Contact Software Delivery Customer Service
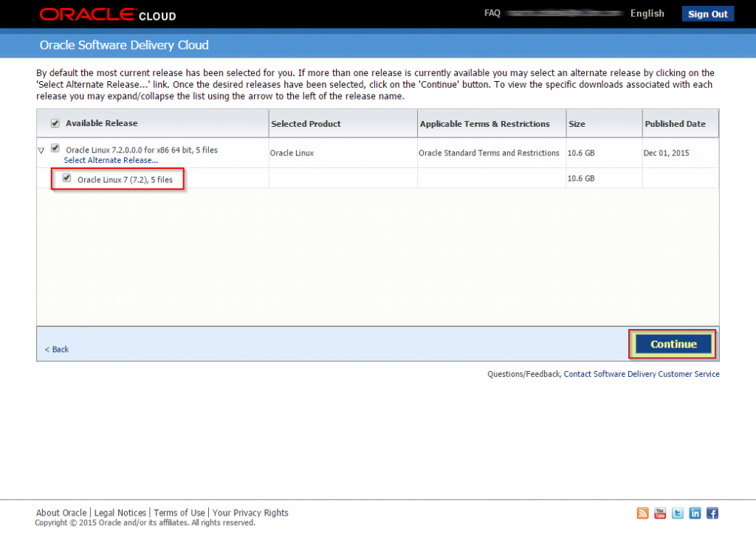 (641, 374)
